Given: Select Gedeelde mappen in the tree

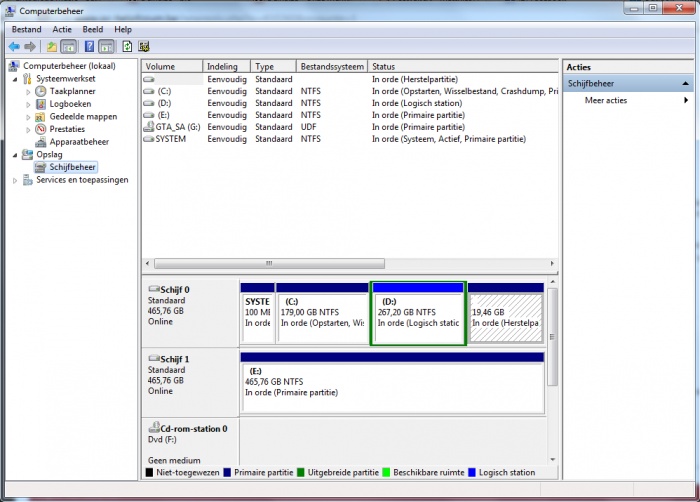Looking at the screenshot, I should [82, 116].
